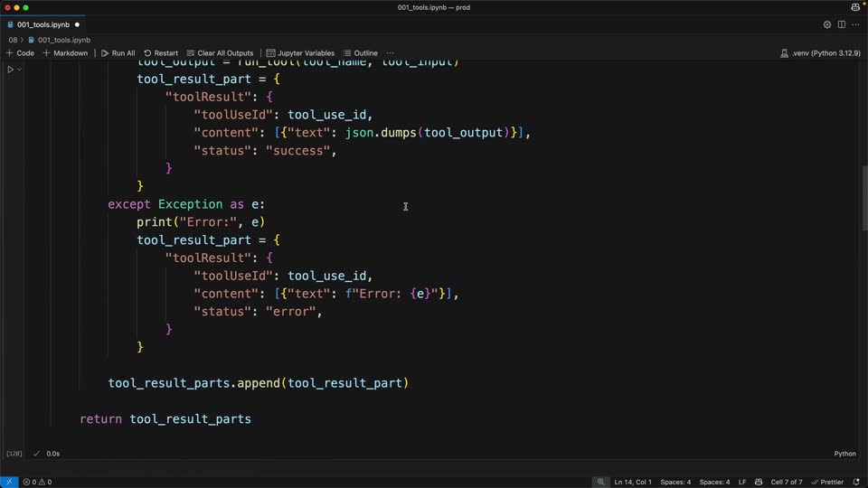Click "status": "success" entry
Screen dimensions: 868x488
pos(265,151)
